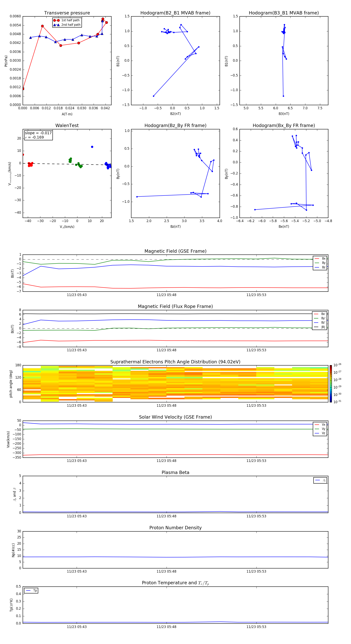Image resolution: width=351 pixels, height=644 pixels.
Task: Click the 'Magnetic Field (GSE Frame)' title
Action: 175,251
